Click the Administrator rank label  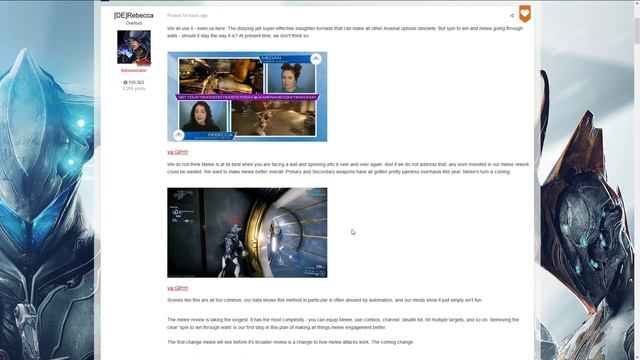coord(133,70)
